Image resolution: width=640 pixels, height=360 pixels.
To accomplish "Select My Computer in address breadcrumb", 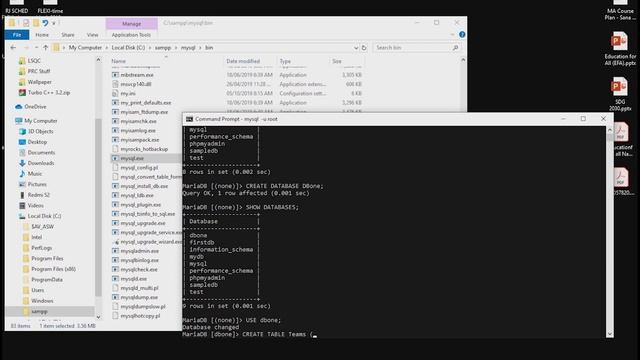I will click(85, 48).
